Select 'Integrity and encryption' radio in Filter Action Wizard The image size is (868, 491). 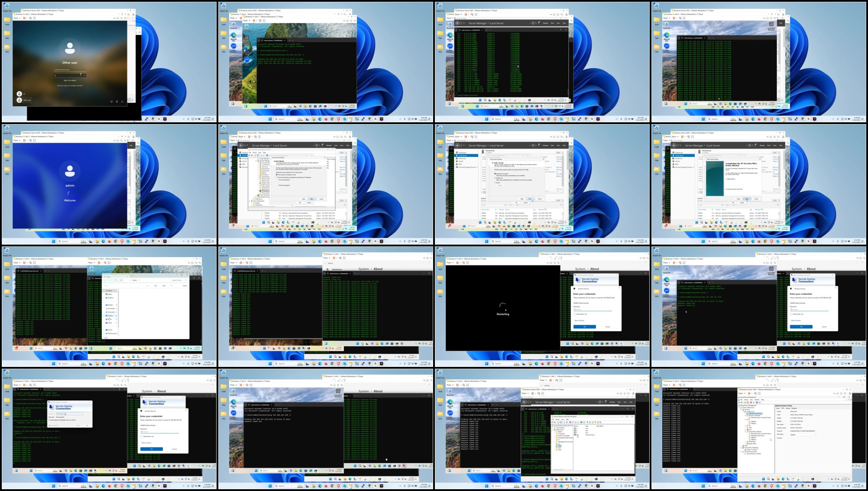coord(495,174)
